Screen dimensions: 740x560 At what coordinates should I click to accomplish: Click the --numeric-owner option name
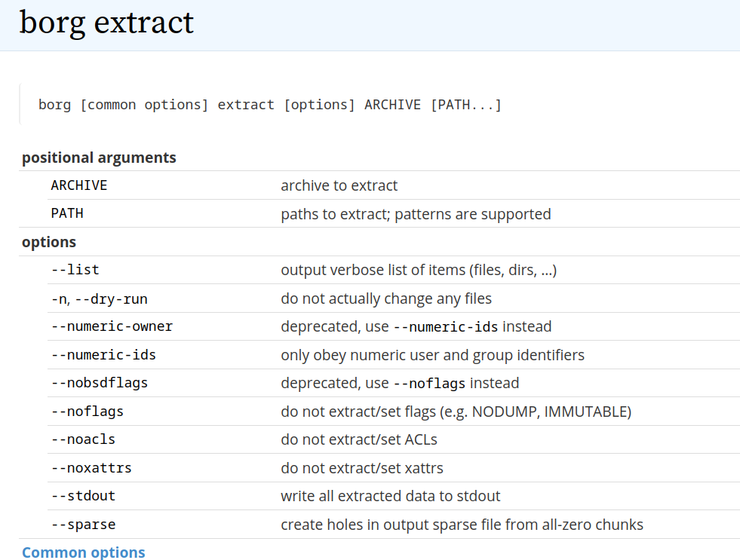point(112,326)
